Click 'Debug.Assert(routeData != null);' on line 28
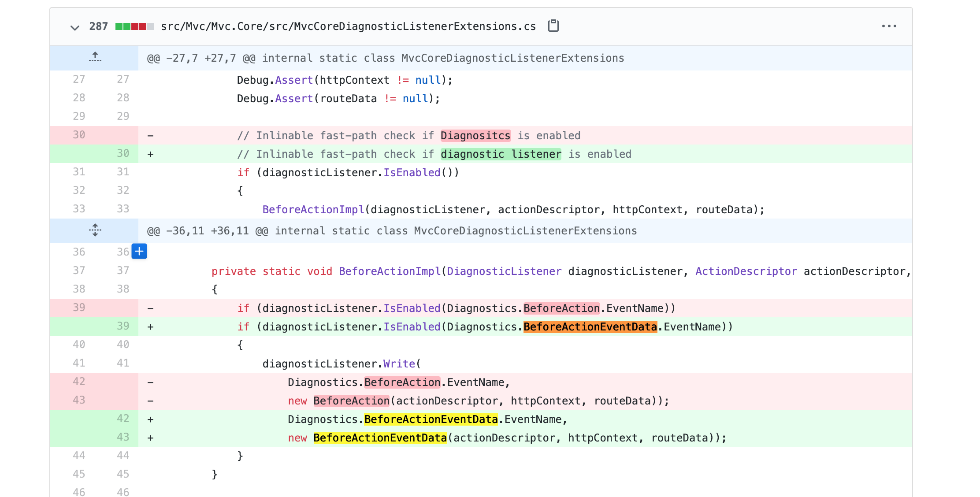 338,99
